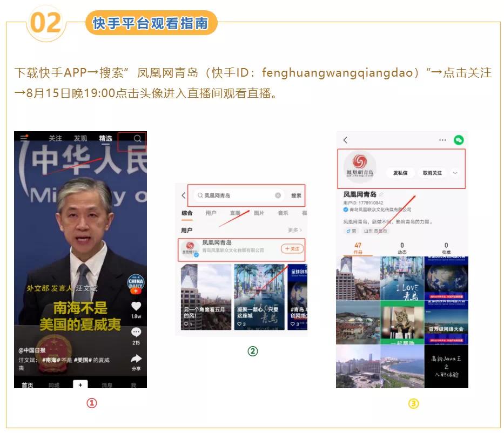Tap the China Daily avatar follow plus
This screenshot has width=504, height=433.
point(136,291)
